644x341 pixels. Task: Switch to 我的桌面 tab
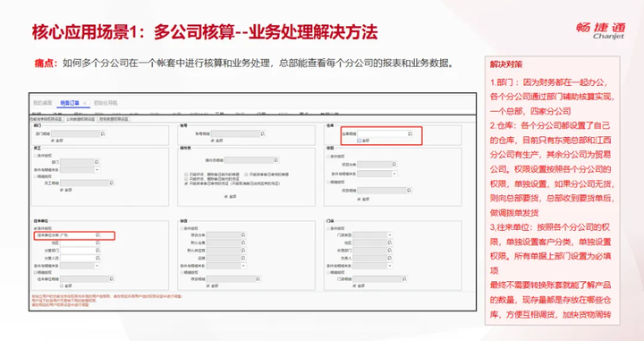(43, 103)
